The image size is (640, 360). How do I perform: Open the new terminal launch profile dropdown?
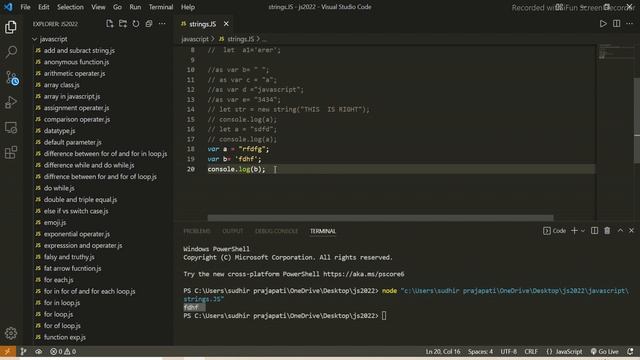(x=583, y=231)
